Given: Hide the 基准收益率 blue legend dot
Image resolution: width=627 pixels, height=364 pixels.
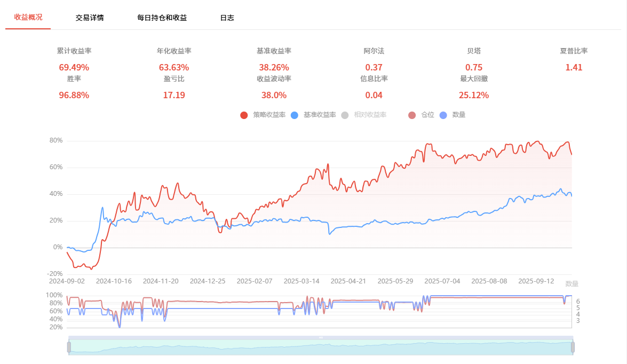Looking at the screenshot, I should [x=294, y=115].
